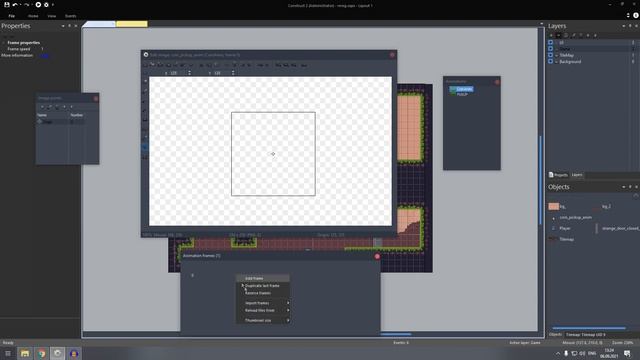Select the Player object in Objects panel
Screen dimensions: 640x360
click(561, 229)
